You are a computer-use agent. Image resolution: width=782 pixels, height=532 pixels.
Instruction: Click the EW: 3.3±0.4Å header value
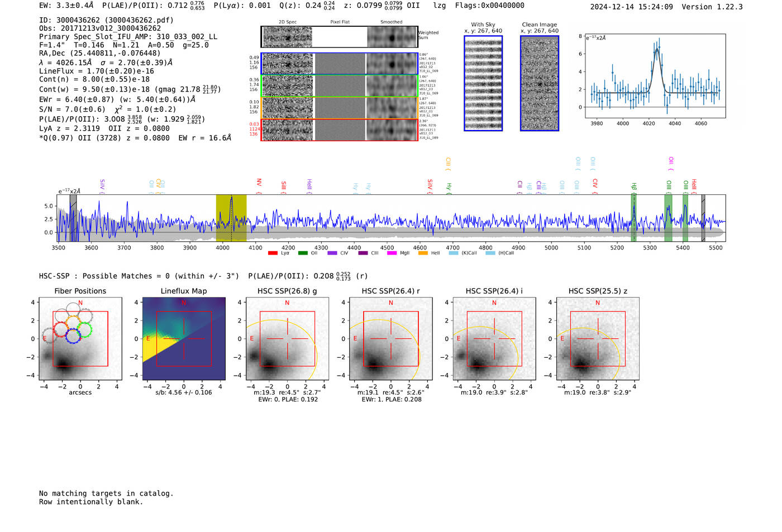pyautogui.click(x=66, y=6)
